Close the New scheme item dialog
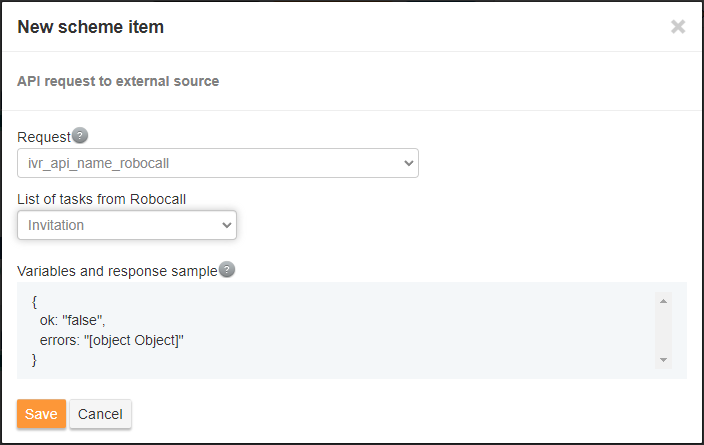 coord(678,27)
